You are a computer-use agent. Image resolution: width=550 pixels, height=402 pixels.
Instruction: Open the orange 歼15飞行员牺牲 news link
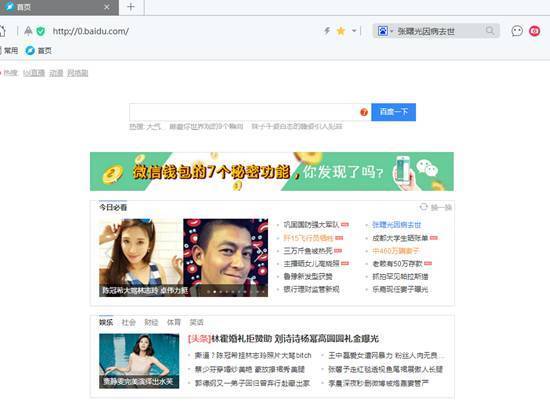[x=308, y=238]
